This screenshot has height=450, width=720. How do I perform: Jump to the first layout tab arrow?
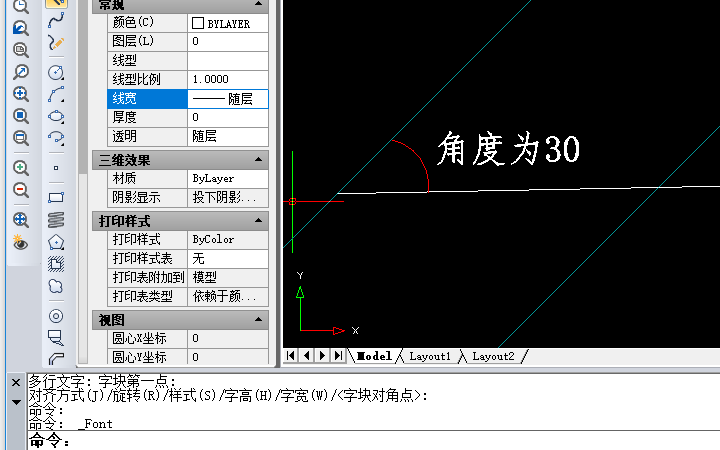(x=291, y=355)
